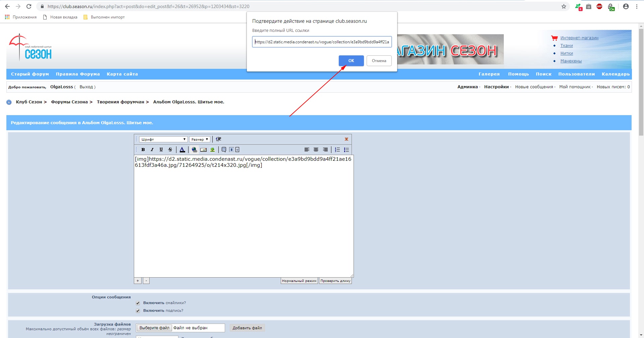Click the Сезон club logo

30,47
